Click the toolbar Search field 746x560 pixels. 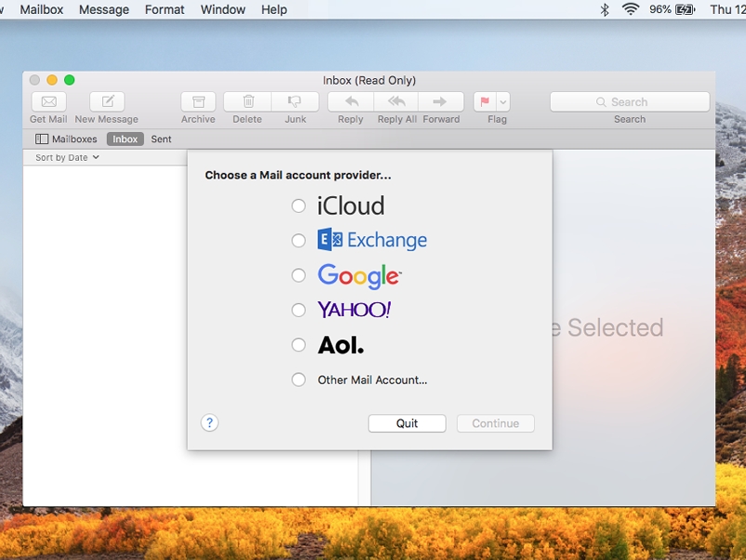(630, 101)
